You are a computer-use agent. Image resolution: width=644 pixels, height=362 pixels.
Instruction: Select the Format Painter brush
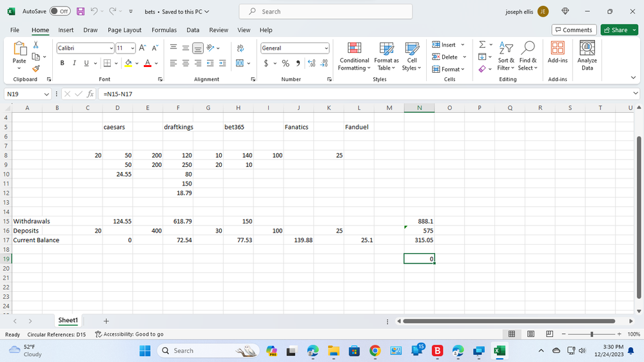point(35,68)
